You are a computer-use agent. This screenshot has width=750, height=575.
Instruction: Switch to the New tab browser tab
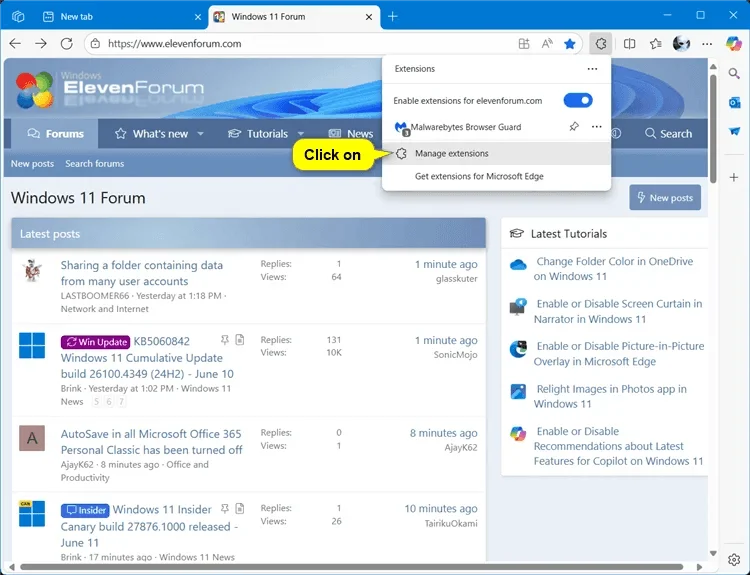tap(122, 17)
